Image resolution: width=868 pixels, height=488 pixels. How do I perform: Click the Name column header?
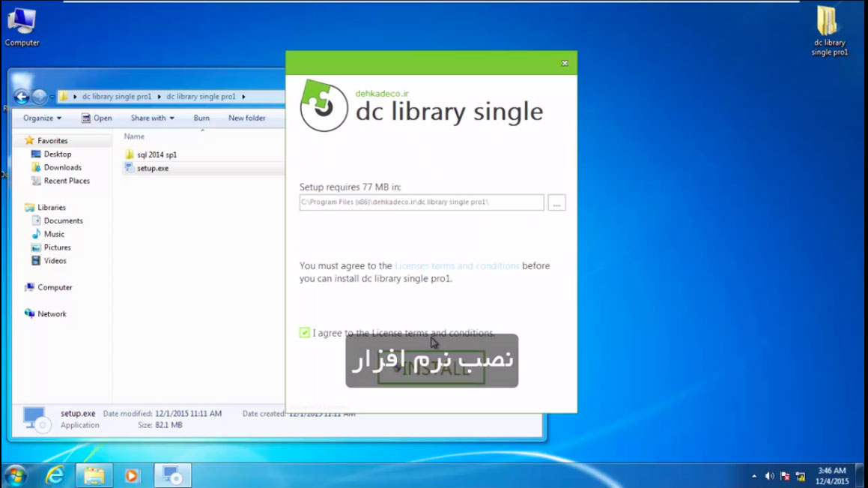134,136
